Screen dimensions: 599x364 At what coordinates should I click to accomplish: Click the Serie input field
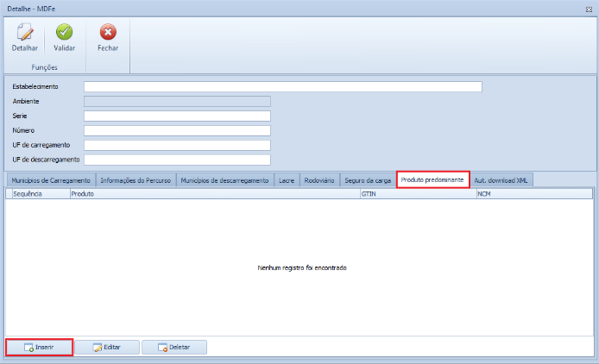(177, 116)
